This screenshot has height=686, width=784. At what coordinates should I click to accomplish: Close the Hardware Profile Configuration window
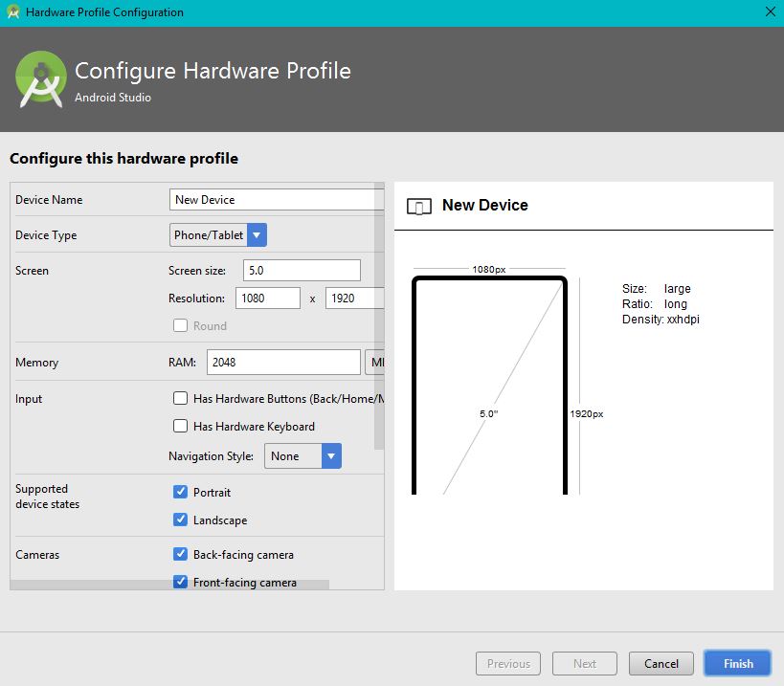[x=771, y=11]
